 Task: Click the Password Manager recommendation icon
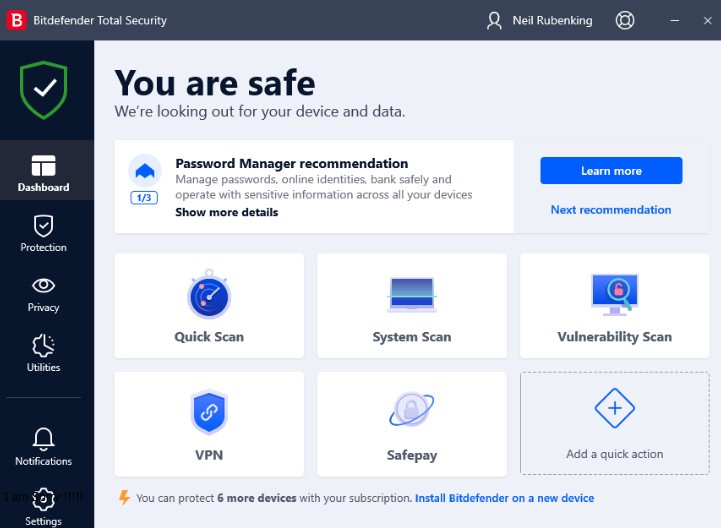coord(145,171)
